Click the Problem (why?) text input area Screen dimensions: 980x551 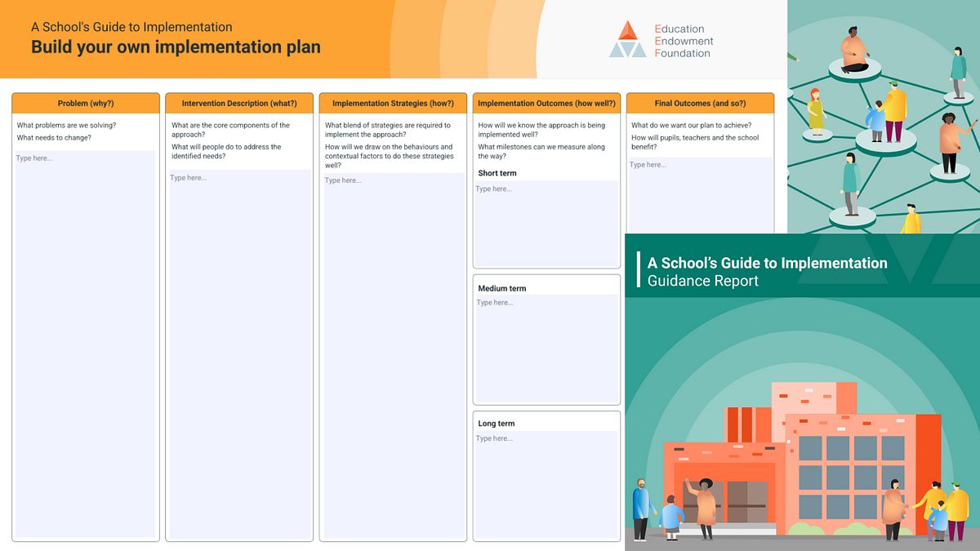[86, 344]
